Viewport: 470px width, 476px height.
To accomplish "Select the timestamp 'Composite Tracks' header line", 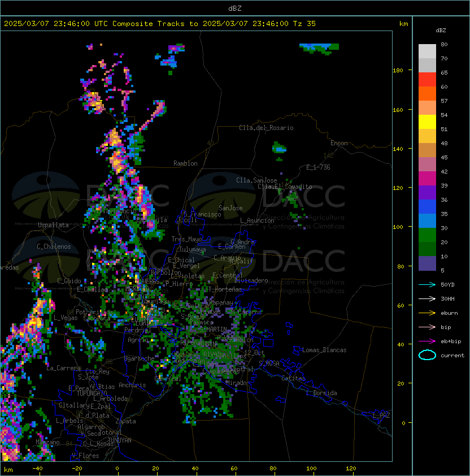I will 160,24.
